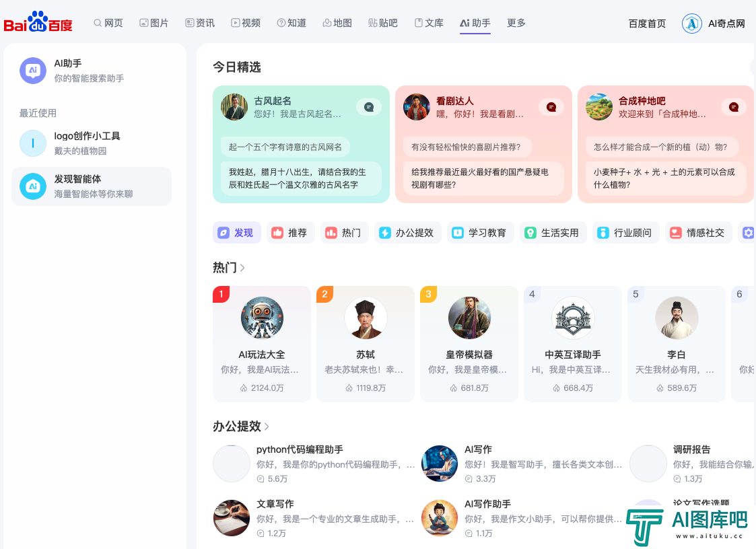
Task: Select the 学习教育 category tab
Action: 480,233
